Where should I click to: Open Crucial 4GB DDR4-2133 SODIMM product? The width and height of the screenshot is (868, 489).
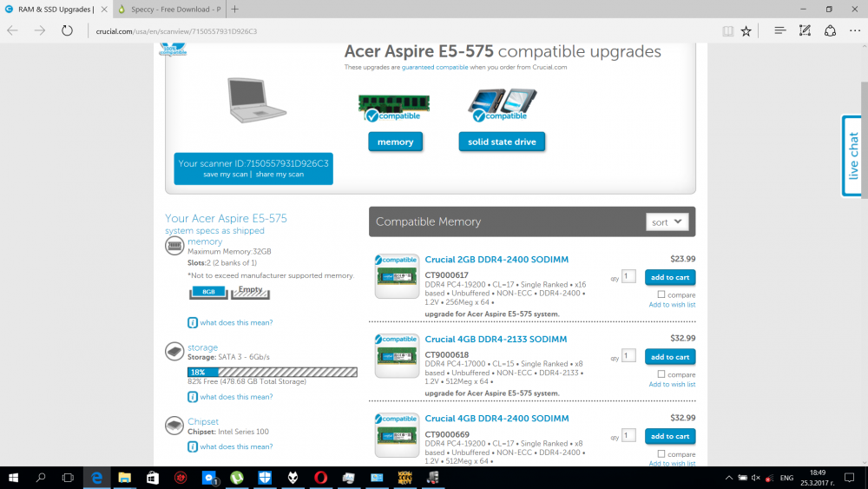pos(496,339)
